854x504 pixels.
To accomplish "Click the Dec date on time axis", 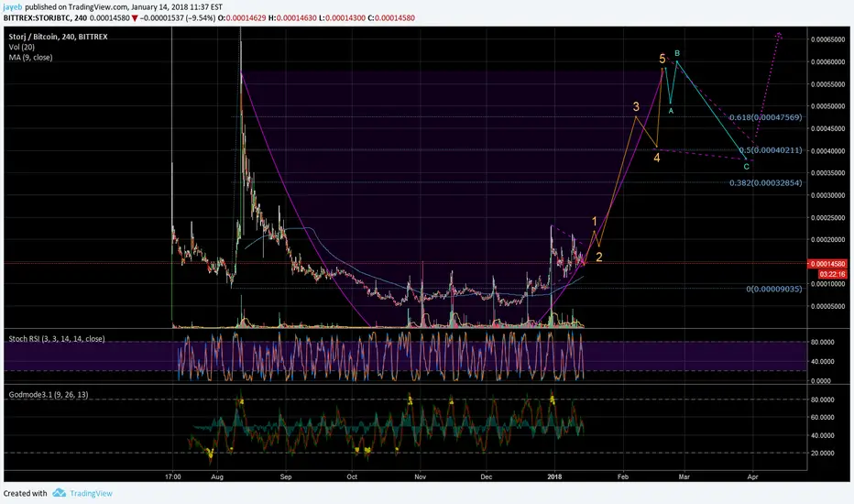I will coord(487,477).
